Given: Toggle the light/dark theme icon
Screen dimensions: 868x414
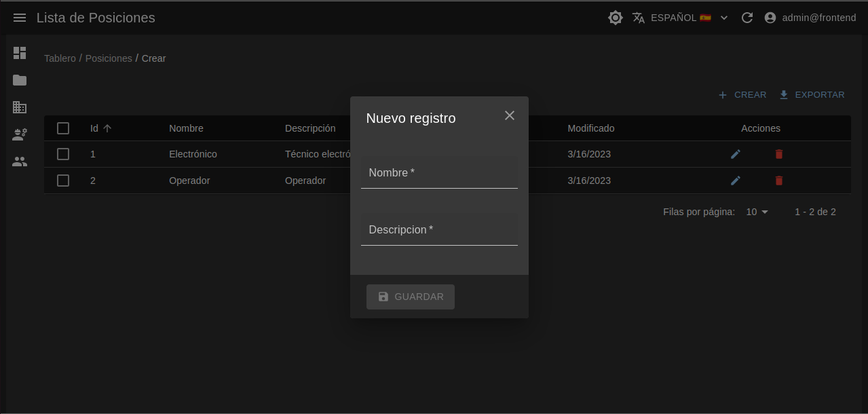Looking at the screenshot, I should pyautogui.click(x=615, y=18).
